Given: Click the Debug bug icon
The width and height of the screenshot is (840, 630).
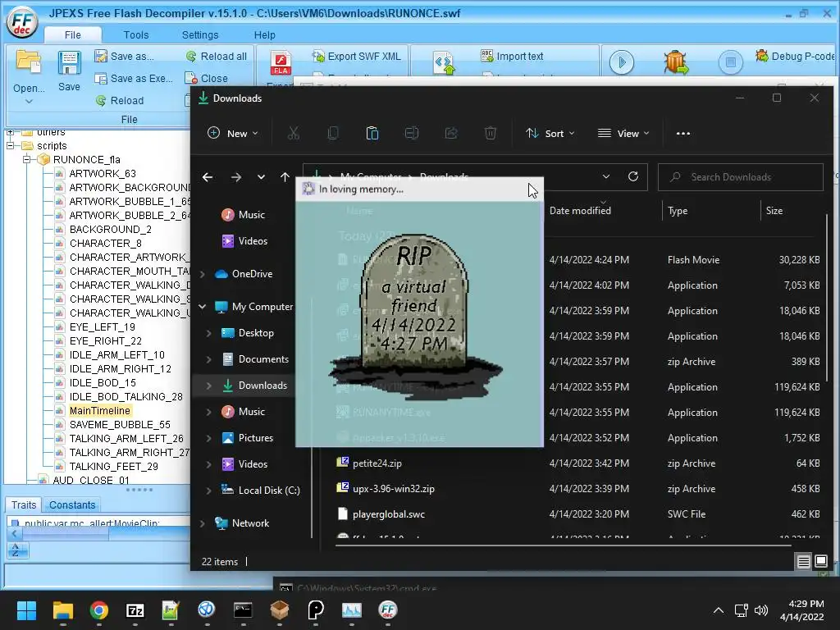Looking at the screenshot, I should click(x=676, y=62).
